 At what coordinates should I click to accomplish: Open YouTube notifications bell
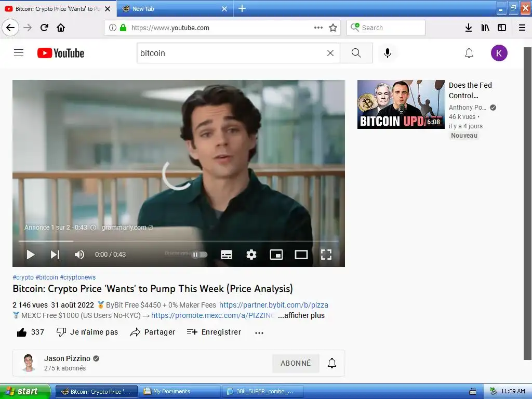(x=469, y=53)
